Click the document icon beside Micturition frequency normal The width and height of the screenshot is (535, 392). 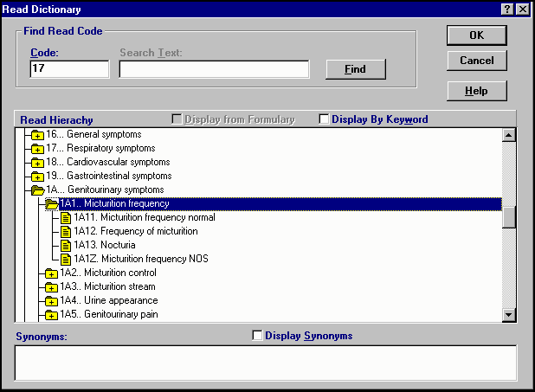click(x=66, y=217)
